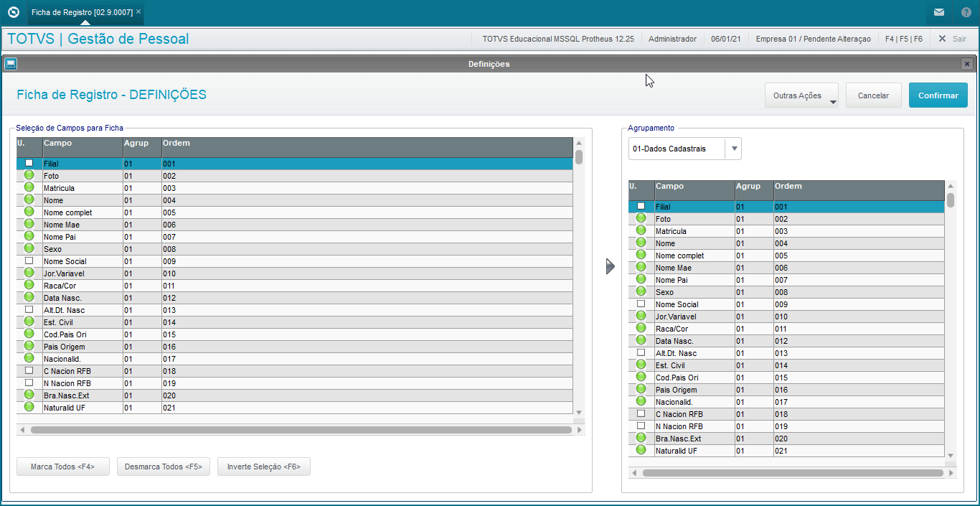The width and height of the screenshot is (980, 506).
Task: Click the left table vertical scrollbar thumb
Action: tap(579, 157)
